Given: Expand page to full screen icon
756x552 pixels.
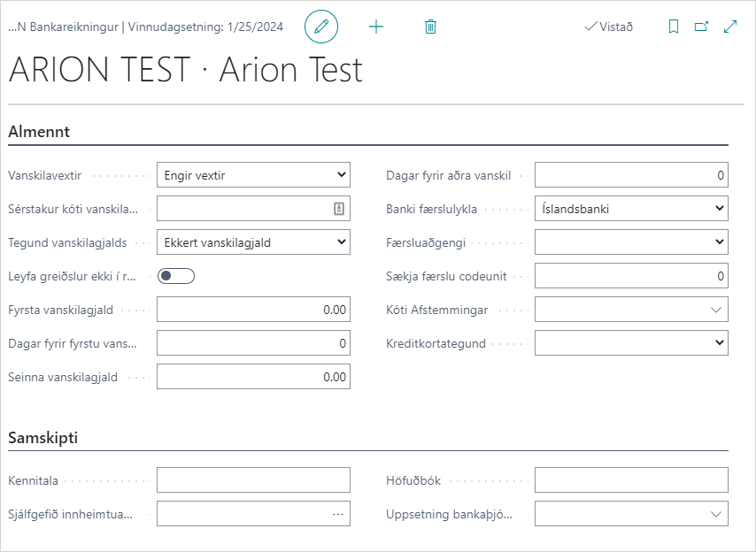Looking at the screenshot, I should [x=730, y=27].
